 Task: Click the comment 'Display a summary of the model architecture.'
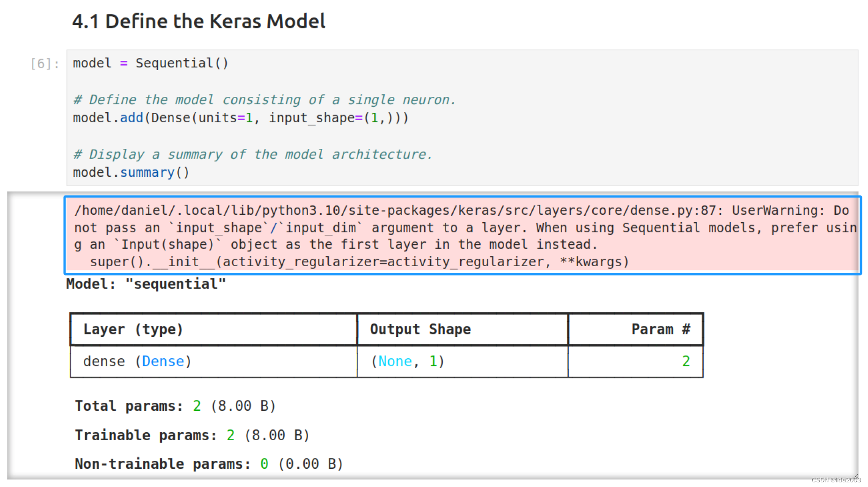(x=253, y=154)
